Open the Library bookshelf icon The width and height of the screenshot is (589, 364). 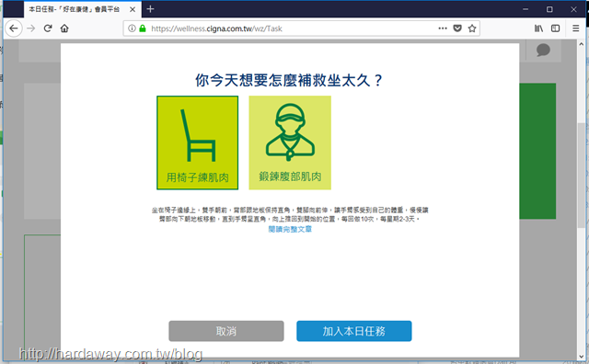click(538, 28)
